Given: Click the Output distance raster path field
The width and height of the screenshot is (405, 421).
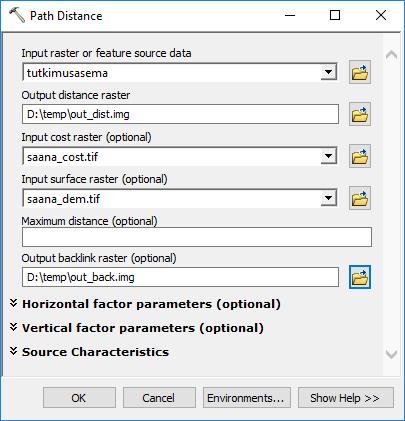Looking at the screenshot, I should click(180, 114).
